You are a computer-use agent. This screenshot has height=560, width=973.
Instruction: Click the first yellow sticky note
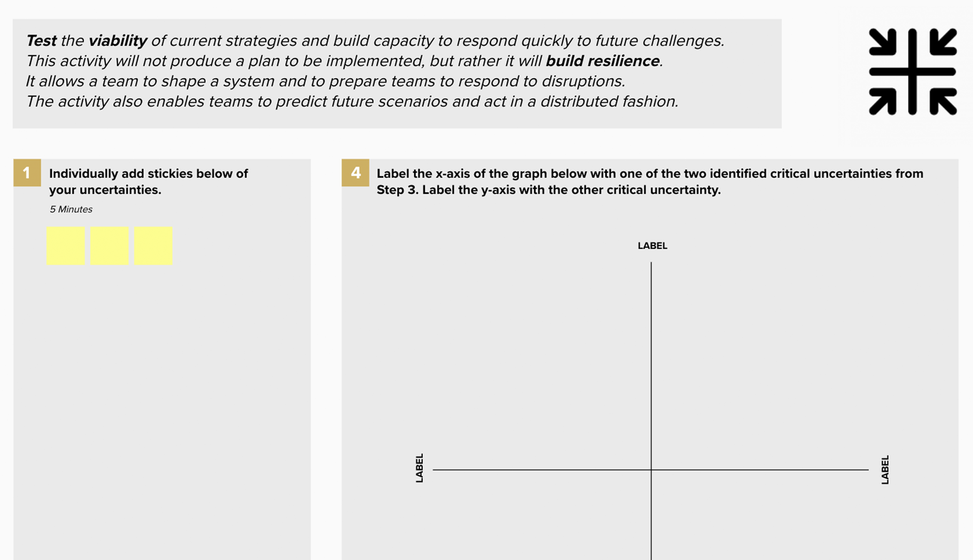coord(66,246)
